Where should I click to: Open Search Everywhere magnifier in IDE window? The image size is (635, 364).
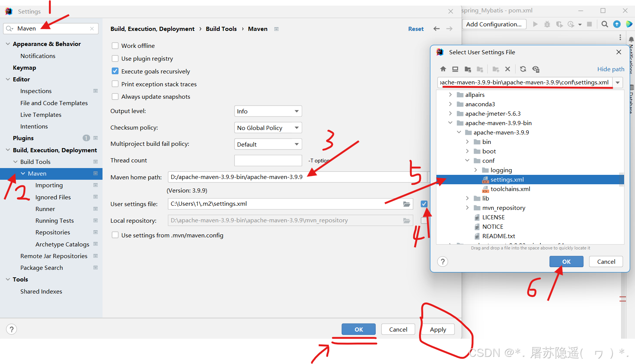pyautogui.click(x=605, y=24)
